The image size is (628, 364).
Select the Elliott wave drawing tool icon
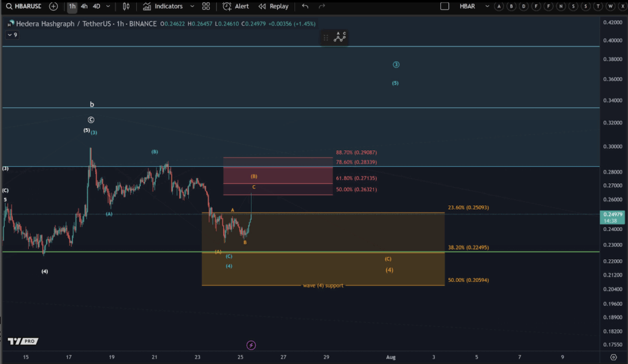coord(340,37)
